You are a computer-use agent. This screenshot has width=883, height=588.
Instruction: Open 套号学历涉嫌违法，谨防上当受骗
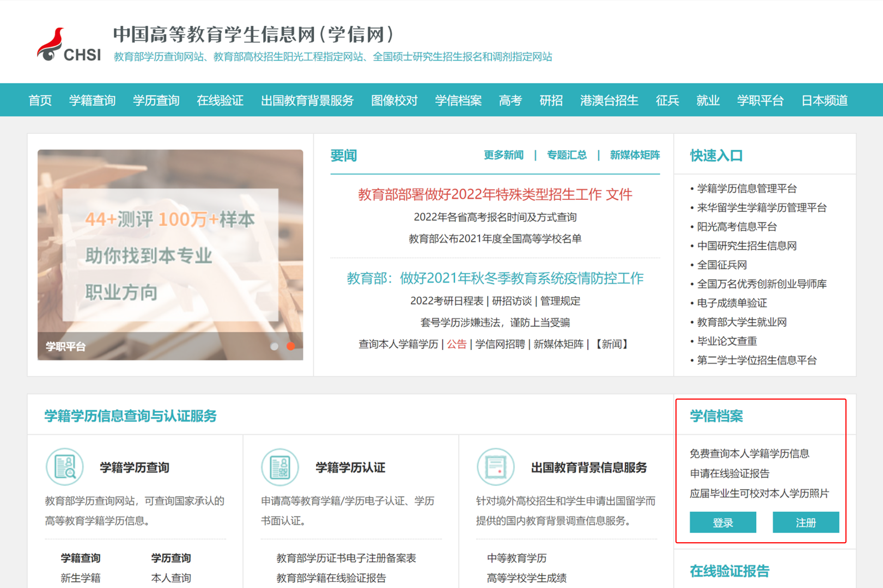click(495, 322)
